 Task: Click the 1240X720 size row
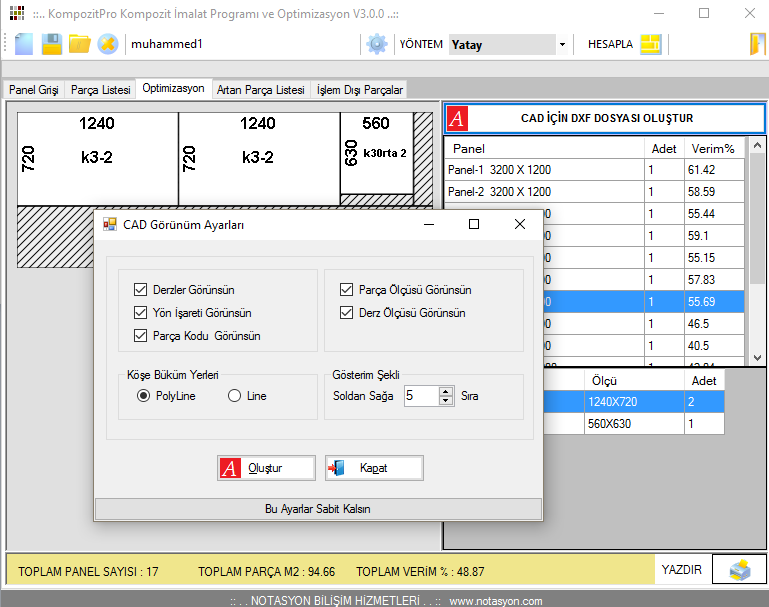634,402
